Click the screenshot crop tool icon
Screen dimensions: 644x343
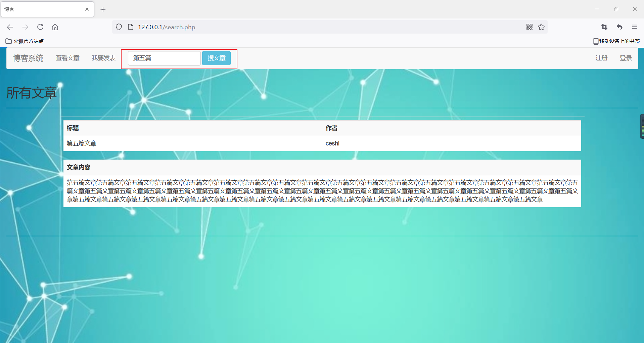(604, 27)
